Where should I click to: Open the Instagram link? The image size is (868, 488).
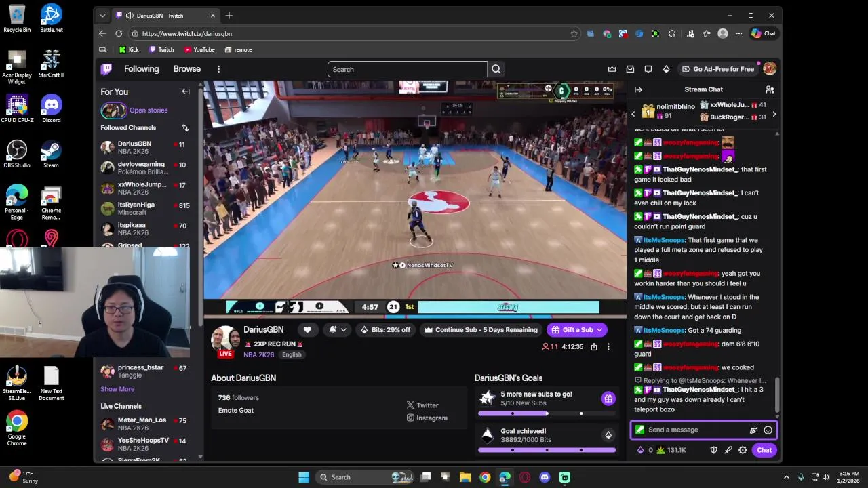point(427,418)
